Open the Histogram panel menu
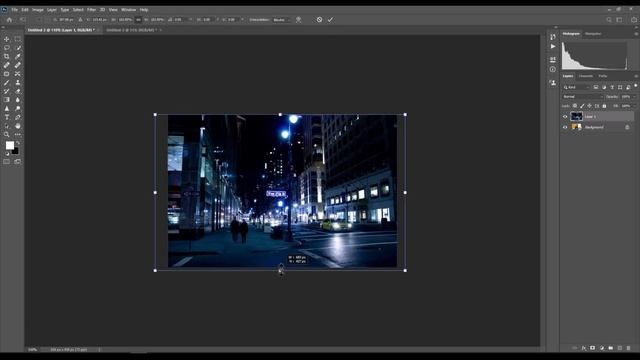640x360 pixels. [x=636, y=34]
